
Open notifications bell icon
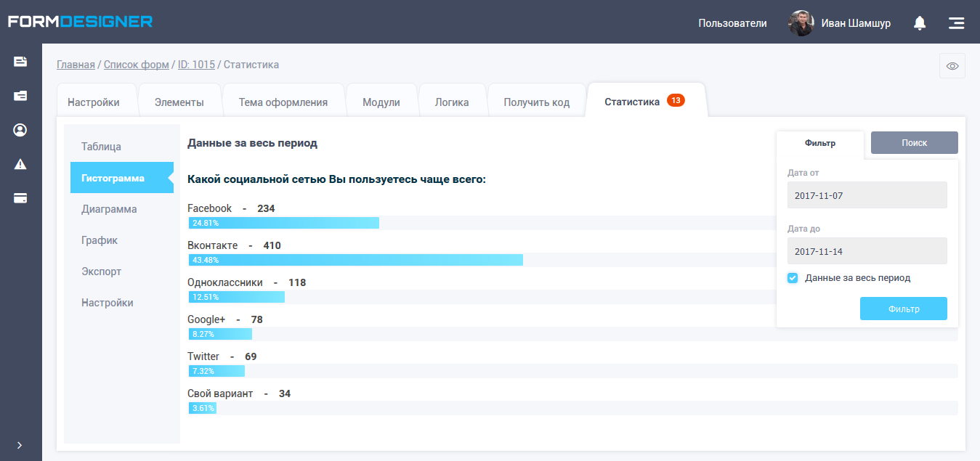(x=920, y=23)
